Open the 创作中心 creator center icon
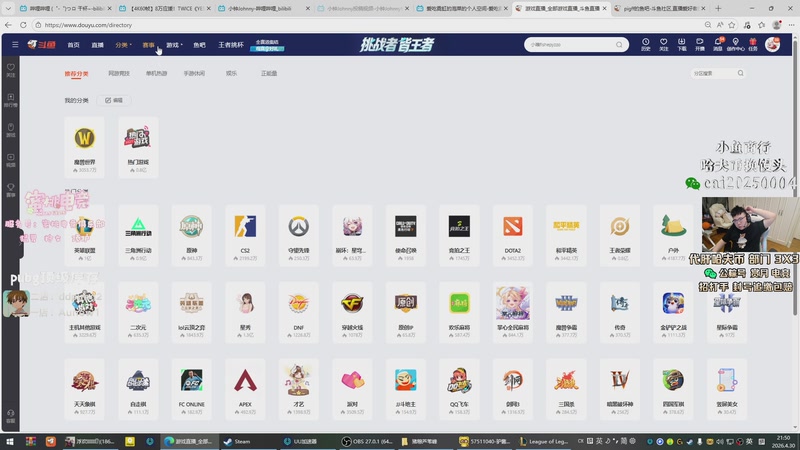The height and width of the screenshot is (450, 800). click(735, 44)
